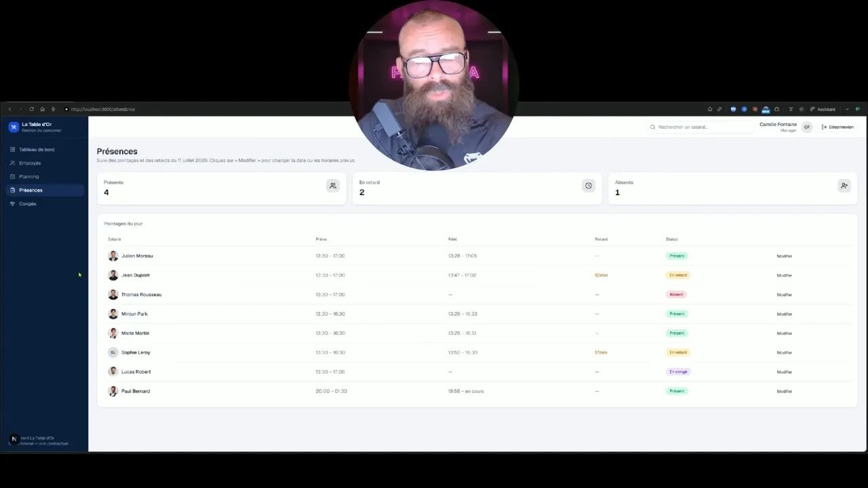The image size is (868, 488).
Task: Click the microphone icon beside the address bar
Action: pos(53,109)
